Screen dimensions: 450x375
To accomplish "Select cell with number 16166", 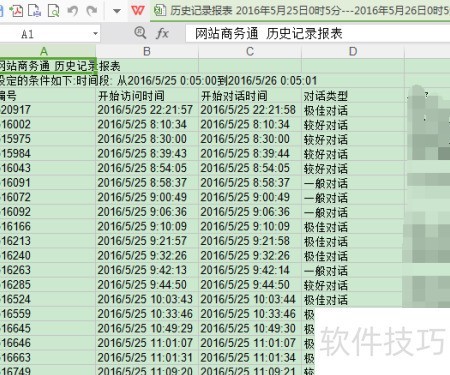I will [48, 227].
